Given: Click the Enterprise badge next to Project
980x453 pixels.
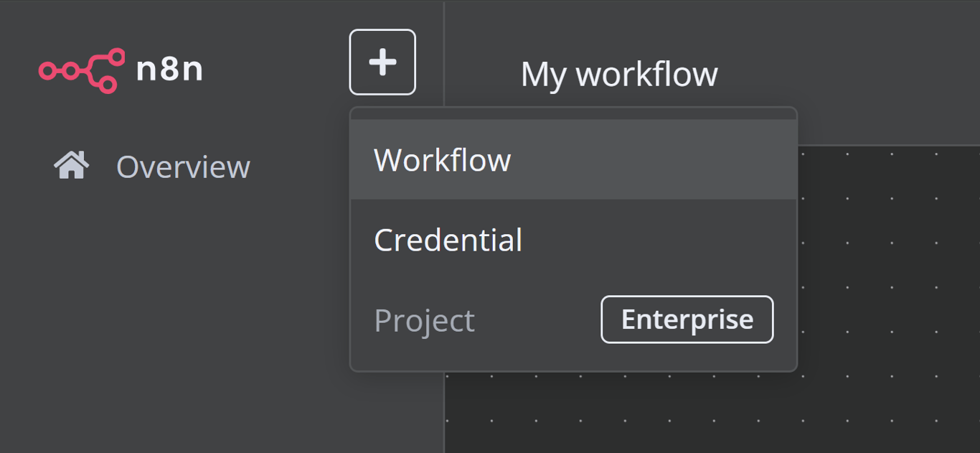Looking at the screenshot, I should tap(687, 319).
